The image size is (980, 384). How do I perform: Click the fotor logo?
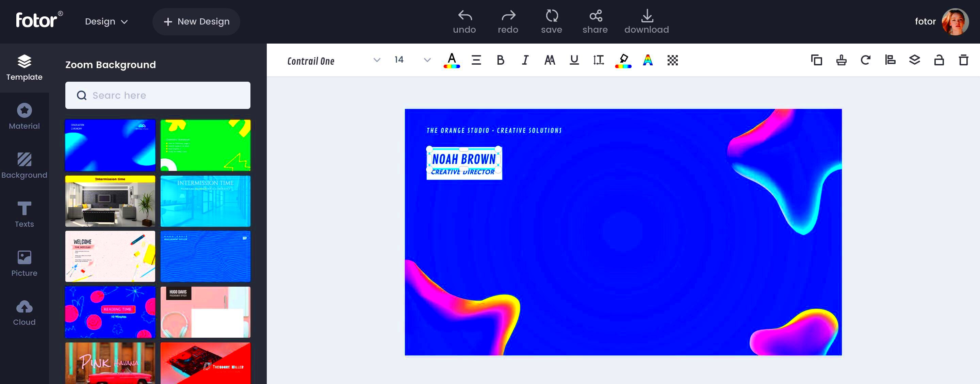click(39, 20)
